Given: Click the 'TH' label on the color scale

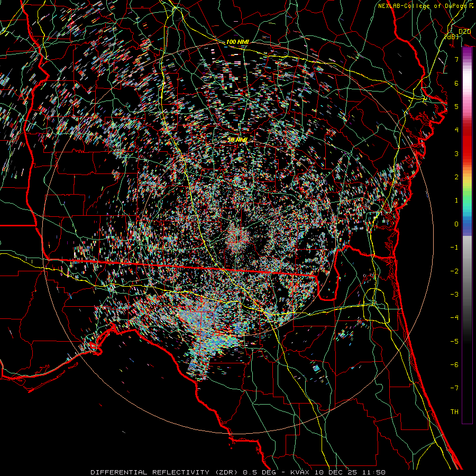Looking at the screenshot, I should [x=454, y=412].
